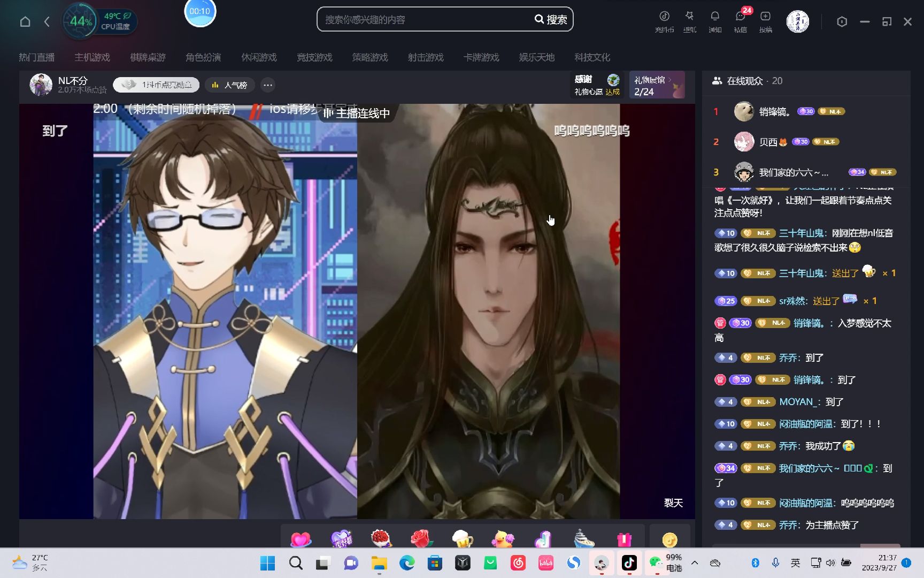Open the CPU temperature monitor widget
Screen dimensions: 924x578
coord(99,21)
